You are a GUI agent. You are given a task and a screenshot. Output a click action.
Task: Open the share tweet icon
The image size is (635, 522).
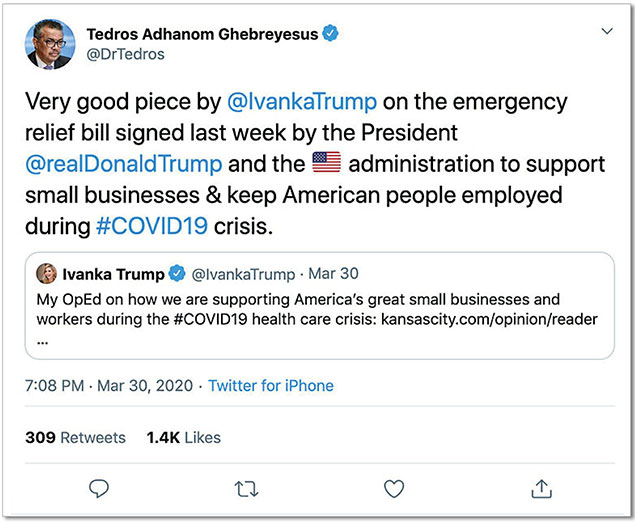click(x=541, y=487)
